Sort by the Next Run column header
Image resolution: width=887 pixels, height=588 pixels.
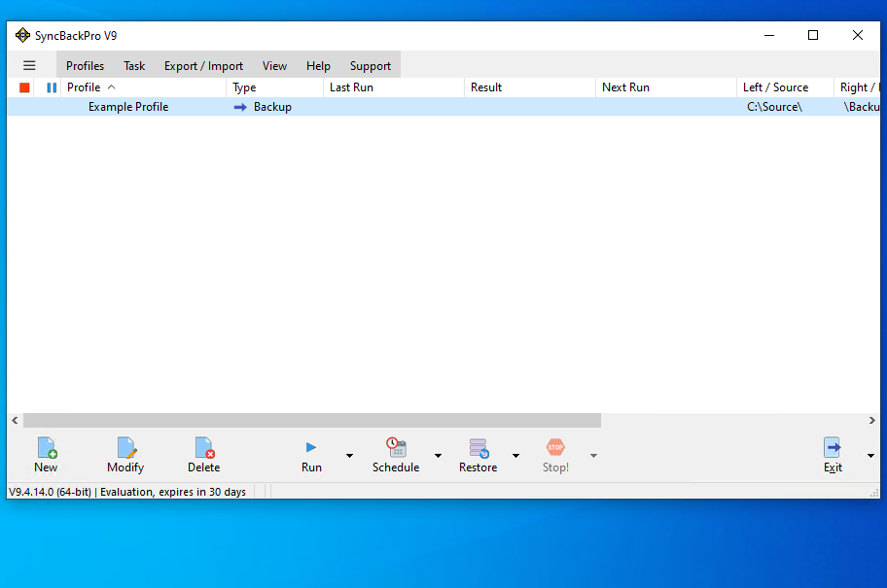[666, 87]
